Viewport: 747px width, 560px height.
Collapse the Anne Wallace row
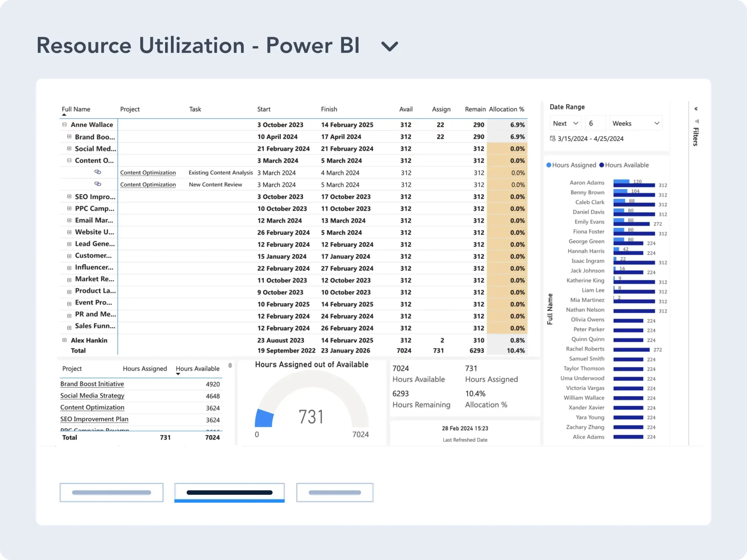pos(64,125)
